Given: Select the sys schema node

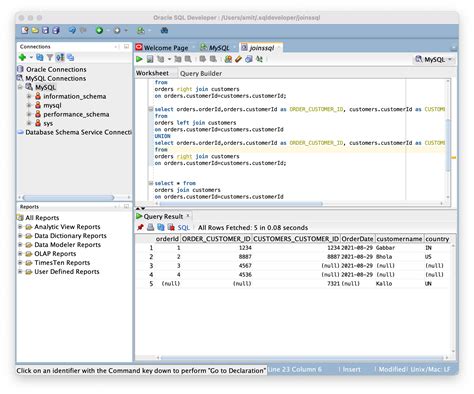Looking at the screenshot, I should 48,123.
